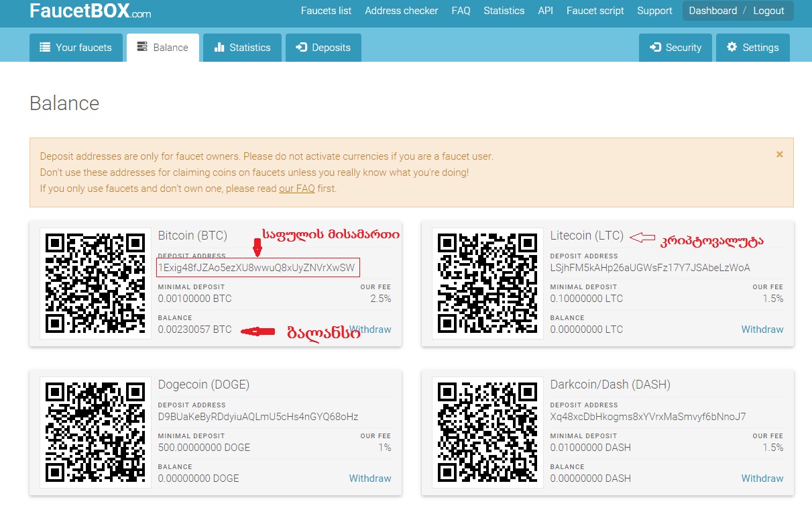Go to the FAQ in the top navigation

click(461, 11)
